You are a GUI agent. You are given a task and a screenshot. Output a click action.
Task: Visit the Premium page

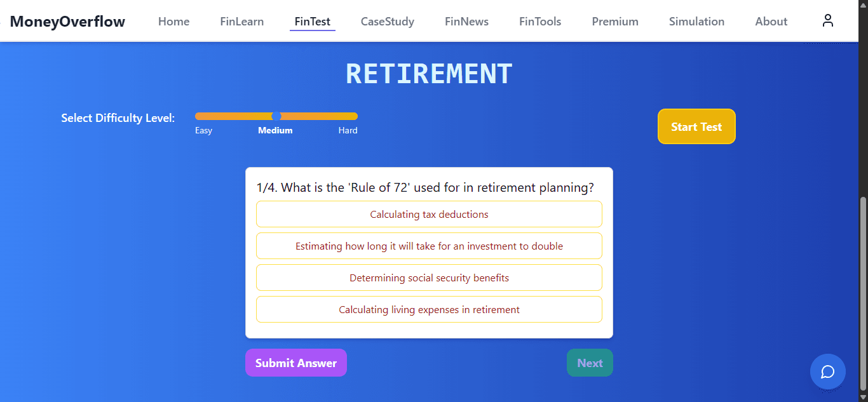click(615, 21)
